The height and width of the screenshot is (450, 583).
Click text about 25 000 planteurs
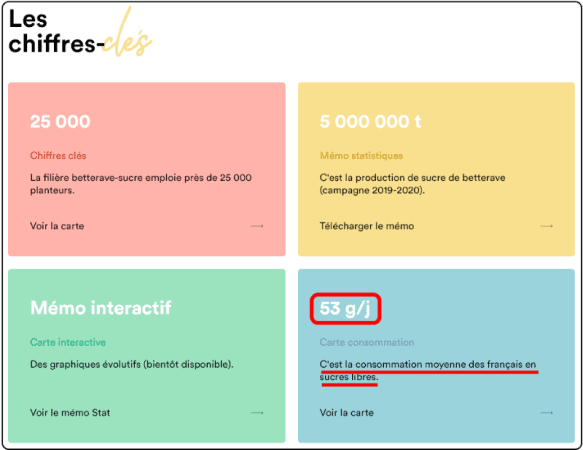[141, 184]
